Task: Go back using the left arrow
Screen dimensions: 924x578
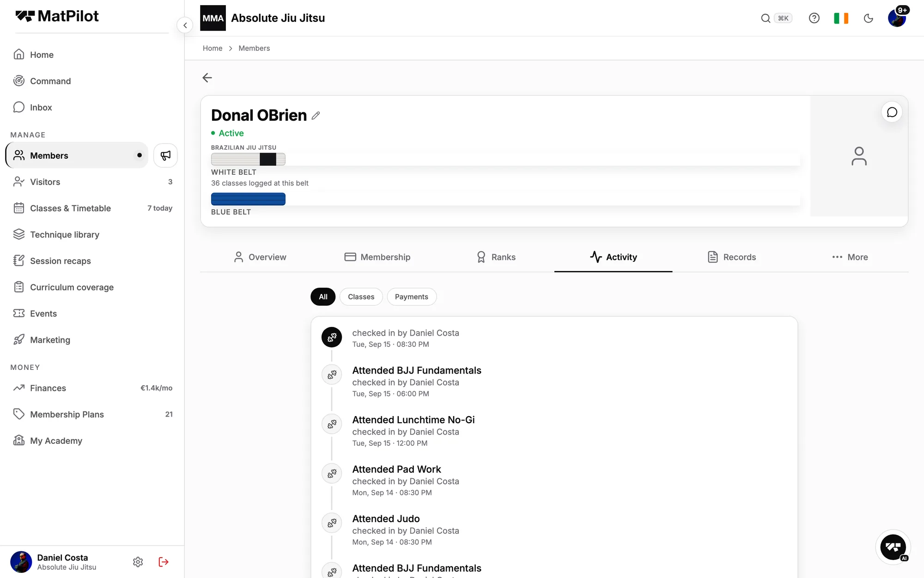Action: click(x=207, y=78)
